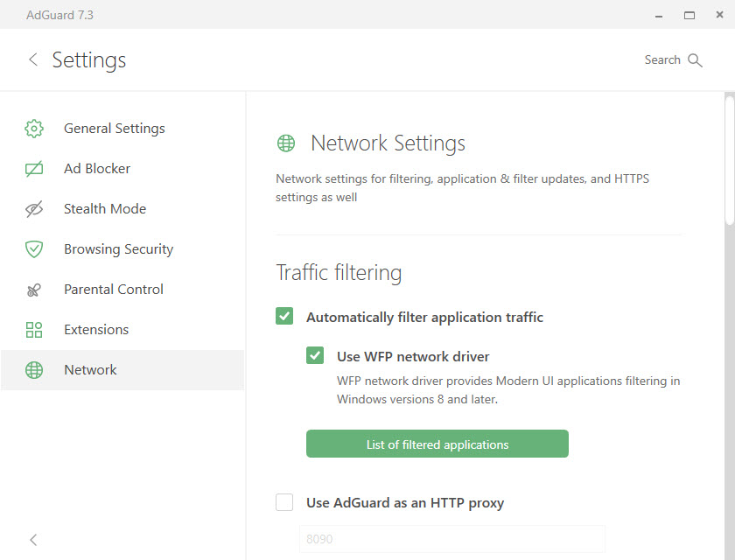Screen dimensions: 735x560
Task: Click the vertical scrollbar thumb
Action: 730,159
